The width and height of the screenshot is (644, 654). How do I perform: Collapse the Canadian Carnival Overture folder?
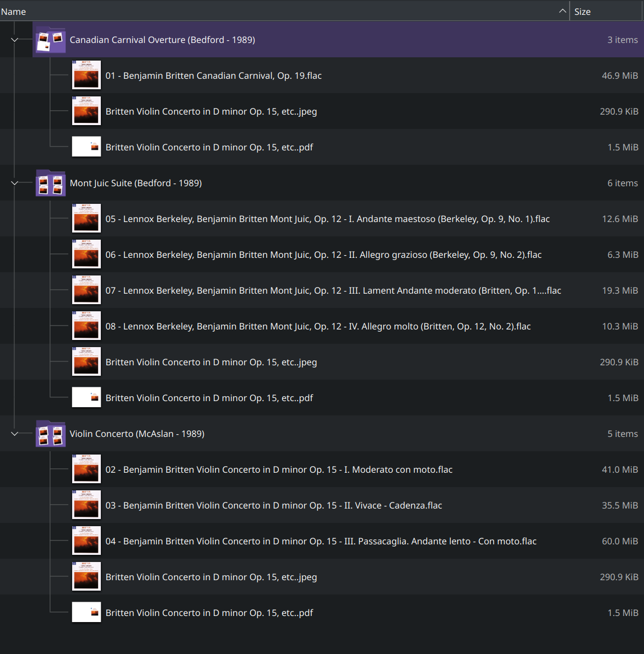(x=14, y=40)
